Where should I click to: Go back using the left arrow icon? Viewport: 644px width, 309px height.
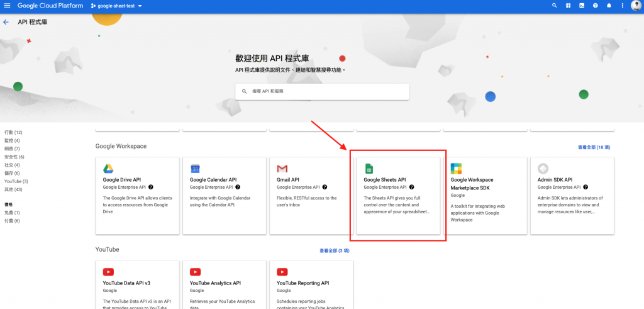click(x=6, y=22)
